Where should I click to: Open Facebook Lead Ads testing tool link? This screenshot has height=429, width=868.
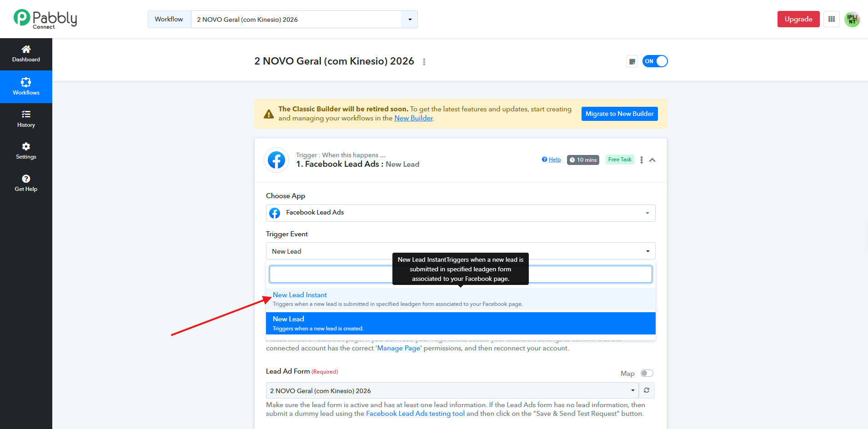[x=415, y=414]
